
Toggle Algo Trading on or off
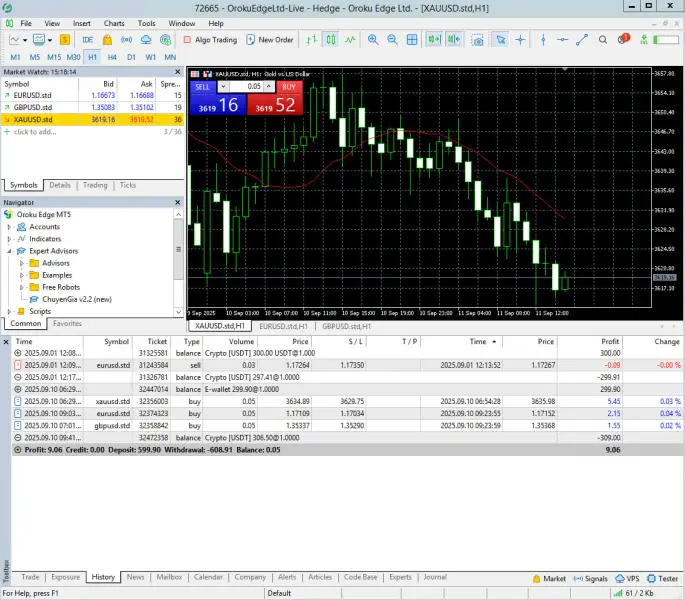pos(210,40)
